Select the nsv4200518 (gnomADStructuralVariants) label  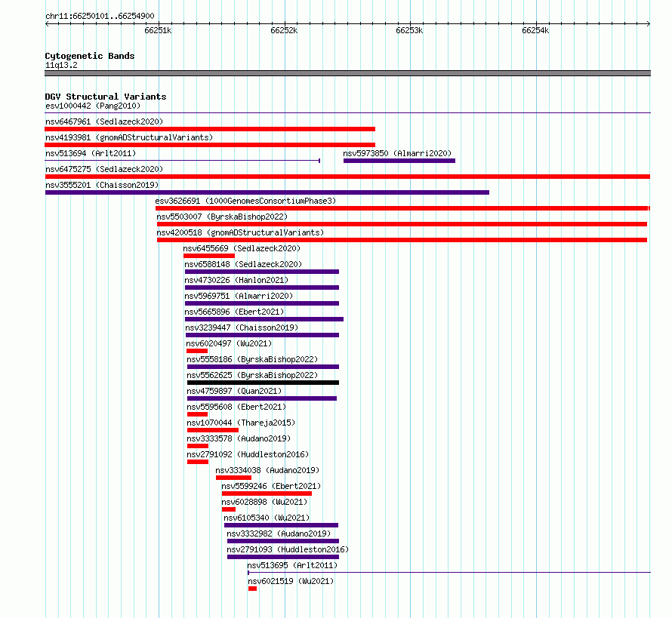click(x=240, y=232)
